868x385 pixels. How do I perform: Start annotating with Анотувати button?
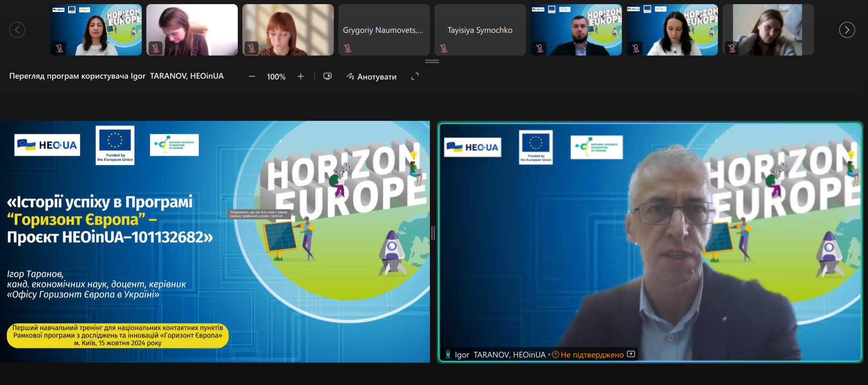pyautogui.click(x=371, y=77)
